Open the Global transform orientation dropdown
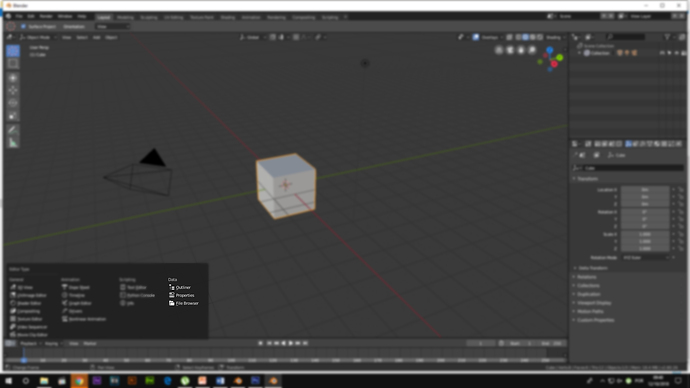Image resolution: width=690 pixels, height=388 pixels. tap(253, 37)
